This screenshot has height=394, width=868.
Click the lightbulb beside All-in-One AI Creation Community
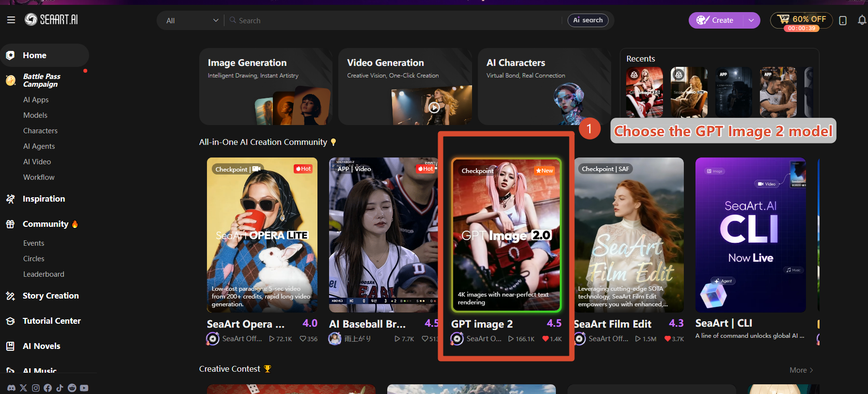(x=333, y=142)
